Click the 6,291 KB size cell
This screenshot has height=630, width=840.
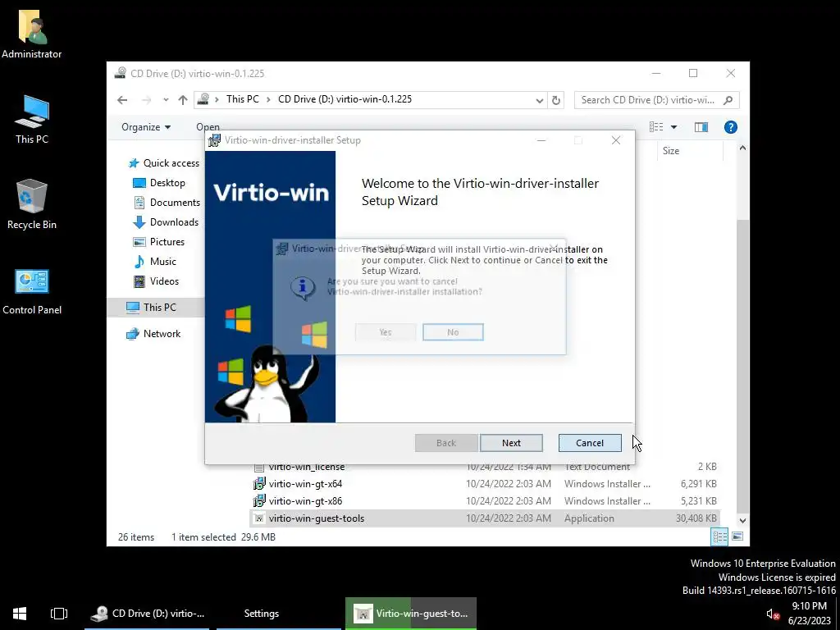click(699, 484)
